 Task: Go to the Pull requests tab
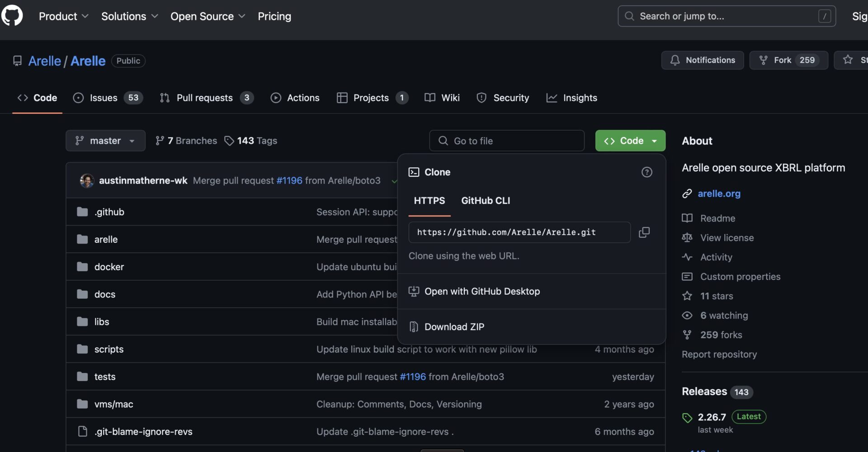(206, 98)
